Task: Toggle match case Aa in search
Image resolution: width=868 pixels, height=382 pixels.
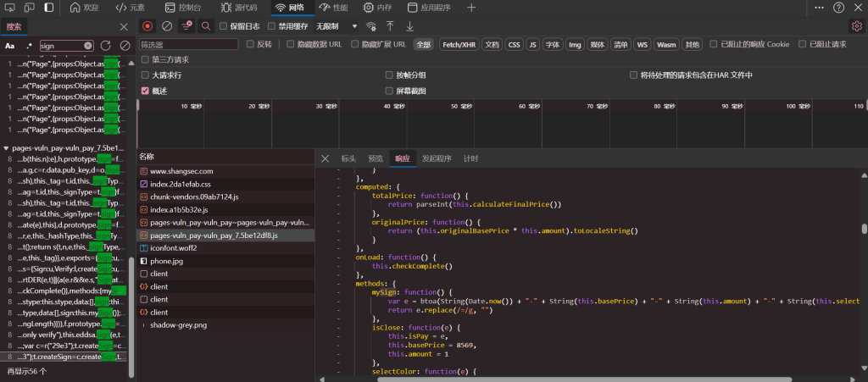Action: [x=10, y=45]
